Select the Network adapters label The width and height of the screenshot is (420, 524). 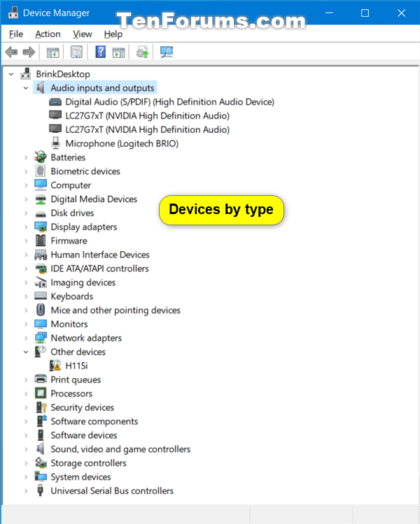[86, 338]
